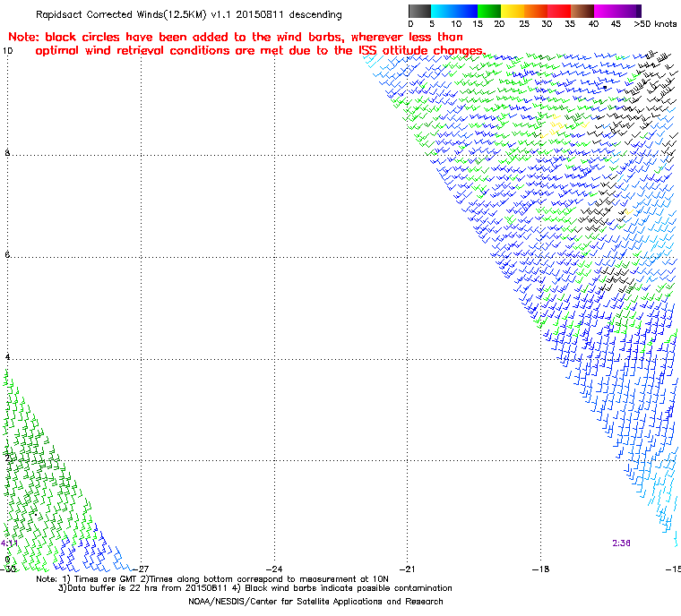The width and height of the screenshot is (681, 616).
Task: Click the 'NOAA/NESDIS/Center for Satellite Applications' credit
Action: coord(315,602)
